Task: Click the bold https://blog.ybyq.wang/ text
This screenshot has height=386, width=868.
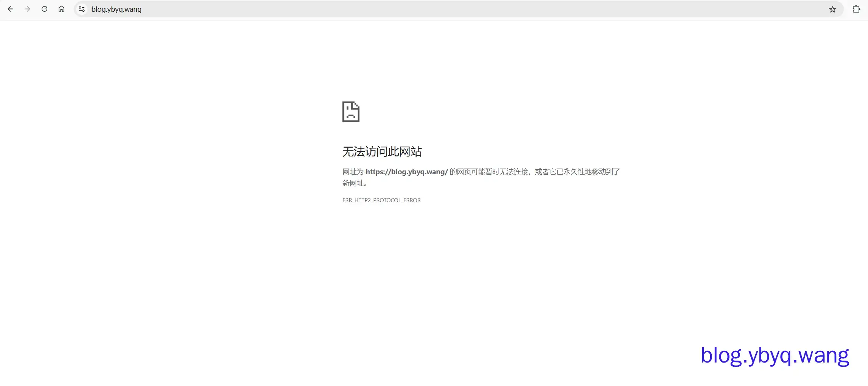Action: pyautogui.click(x=406, y=172)
